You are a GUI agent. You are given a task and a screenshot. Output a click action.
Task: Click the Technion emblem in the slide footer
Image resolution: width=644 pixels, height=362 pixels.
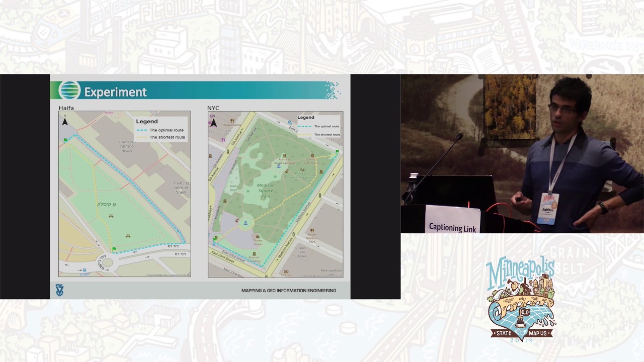[59, 290]
